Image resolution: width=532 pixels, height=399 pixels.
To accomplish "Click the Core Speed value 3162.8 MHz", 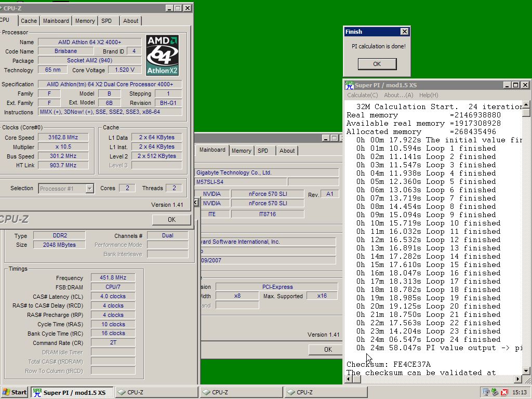I will [63, 137].
